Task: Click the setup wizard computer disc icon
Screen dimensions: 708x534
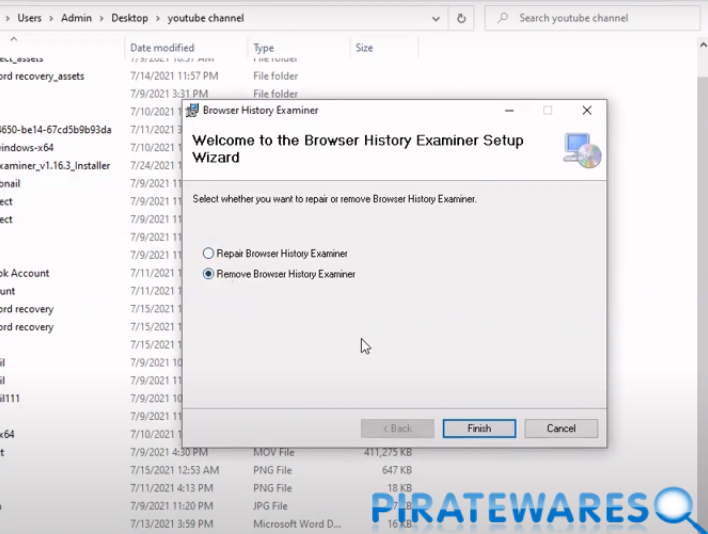Action: (x=582, y=149)
